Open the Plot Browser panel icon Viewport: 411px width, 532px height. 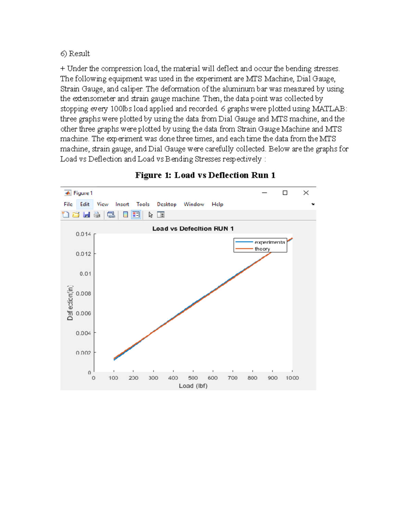click(160, 214)
